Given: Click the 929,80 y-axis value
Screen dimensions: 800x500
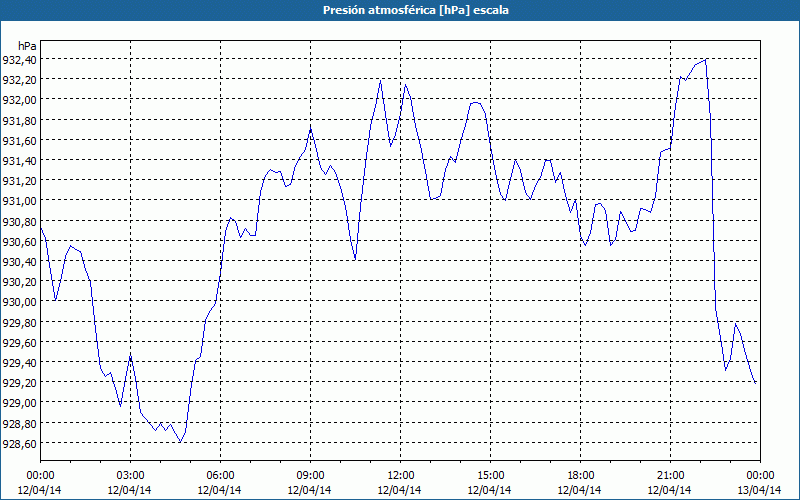Looking at the screenshot, I should coord(19,322).
